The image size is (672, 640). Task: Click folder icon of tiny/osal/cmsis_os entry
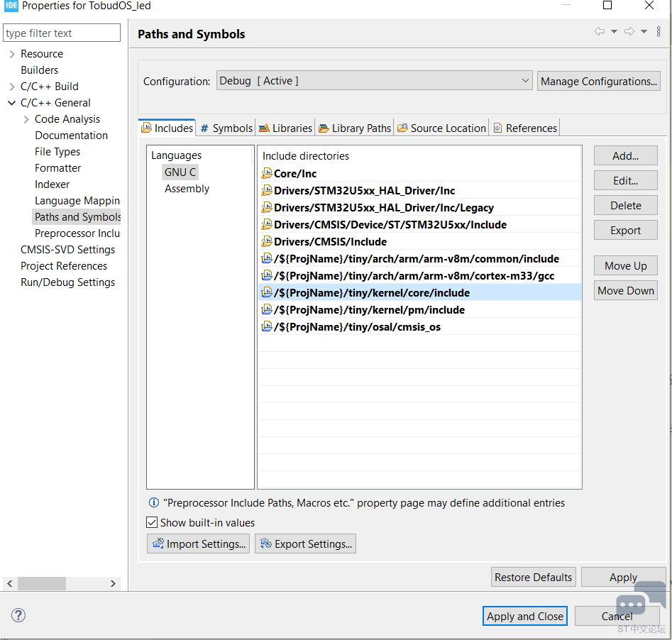click(x=267, y=326)
